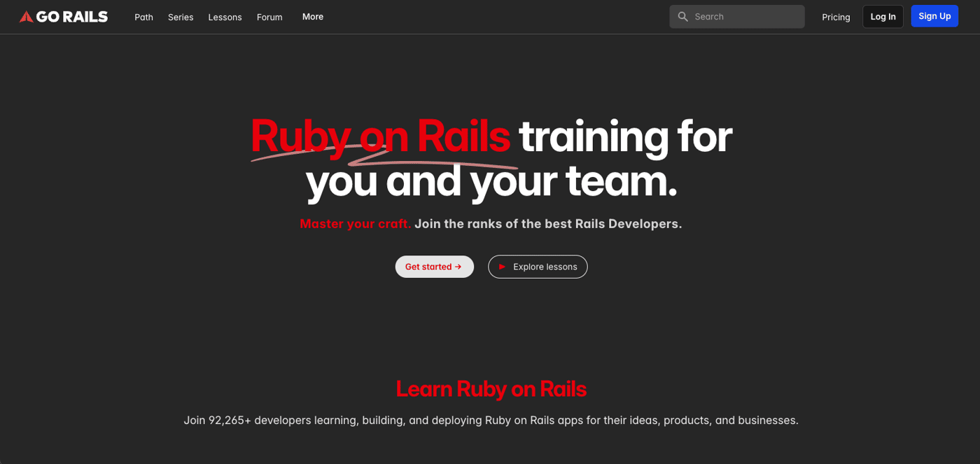Click 'you and your team.' headline line
The height and width of the screenshot is (464, 980).
point(491,181)
